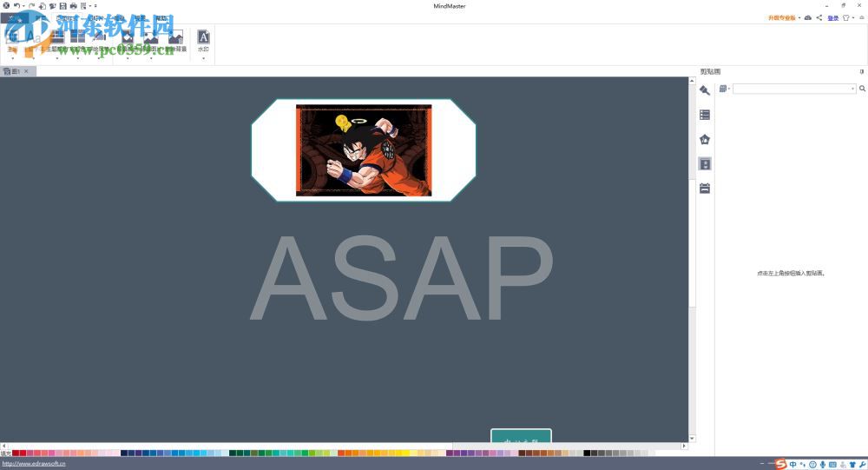Image resolution: width=868 pixels, height=470 pixels.
Task: Click the horizontal scrollbar left arrow
Action: click(x=3, y=446)
